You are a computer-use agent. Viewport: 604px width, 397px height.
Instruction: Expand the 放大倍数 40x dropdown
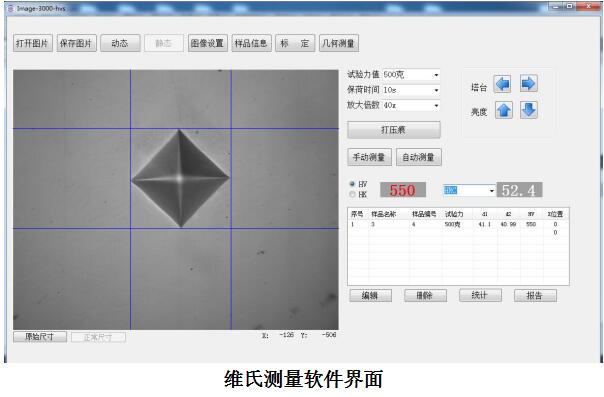tap(436, 106)
